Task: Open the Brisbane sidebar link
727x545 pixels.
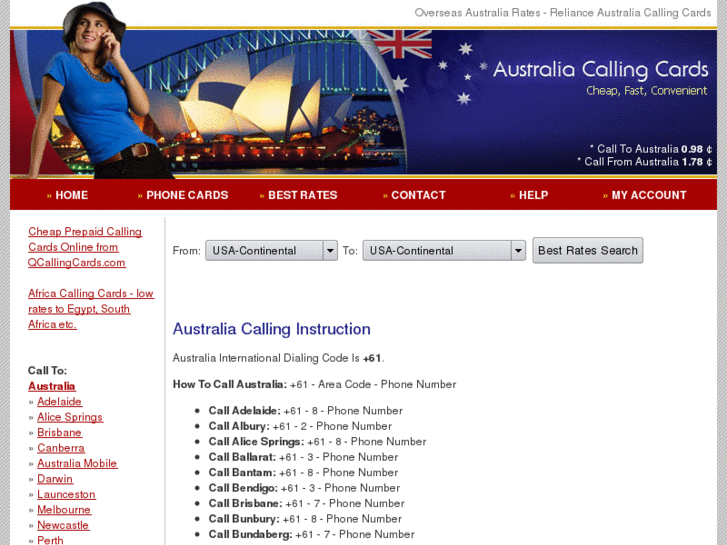Action: click(59, 432)
